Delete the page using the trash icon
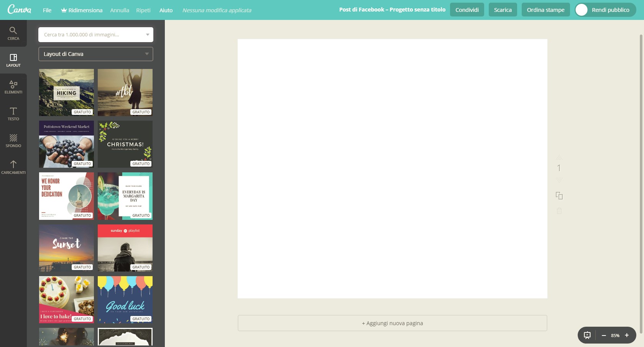 pos(559,210)
